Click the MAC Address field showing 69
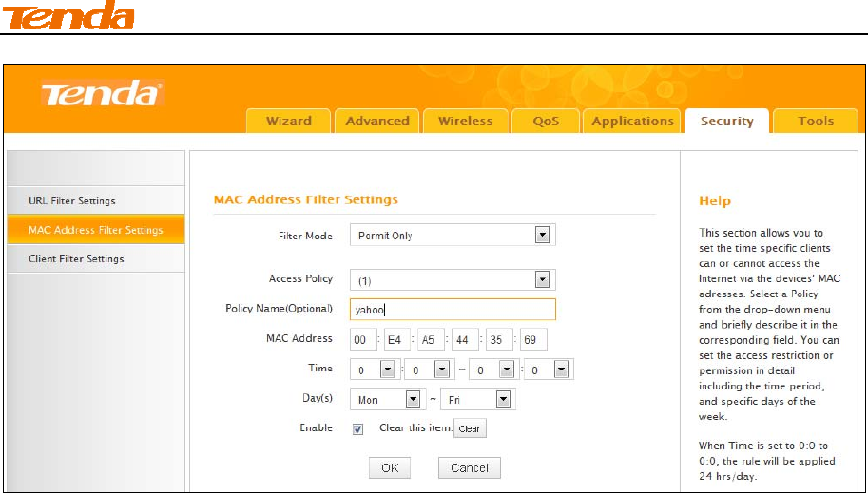 point(533,340)
